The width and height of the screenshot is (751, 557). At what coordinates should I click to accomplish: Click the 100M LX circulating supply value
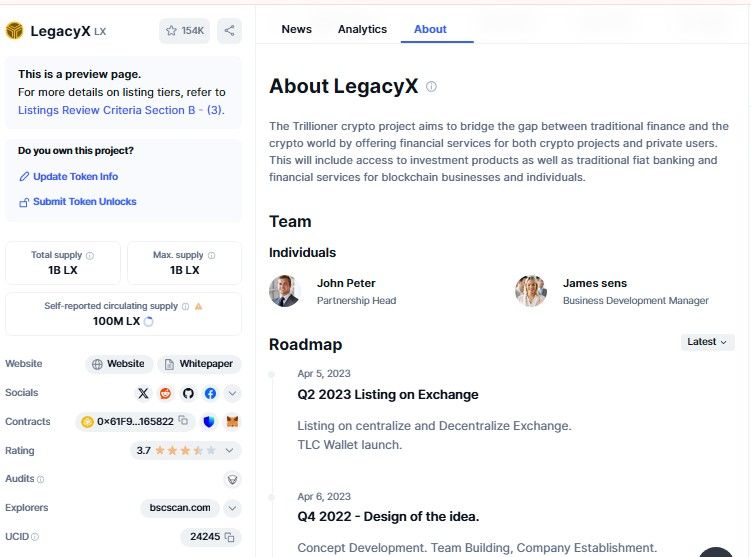point(116,321)
